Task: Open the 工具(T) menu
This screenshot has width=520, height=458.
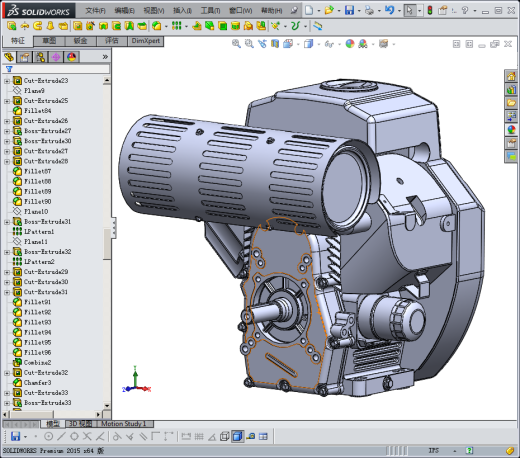Action: (x=210, y=11)
